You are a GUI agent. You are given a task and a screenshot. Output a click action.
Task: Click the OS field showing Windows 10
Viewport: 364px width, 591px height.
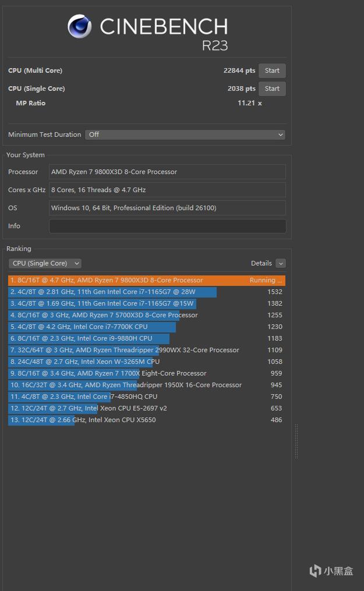pyautogui.click(x=167, y=208)
